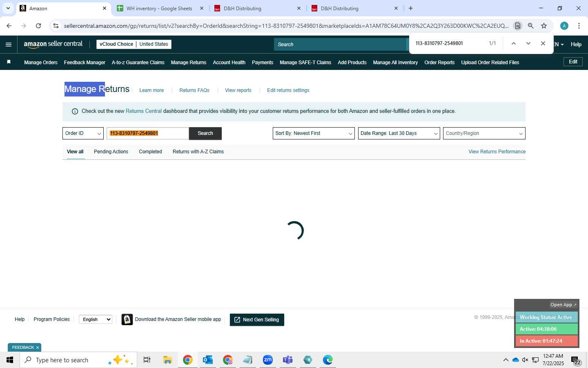The width and height of the screenshot is (588, 368).
Task: Open the tab search dropdown arrow
Action: tap(8, 8)
